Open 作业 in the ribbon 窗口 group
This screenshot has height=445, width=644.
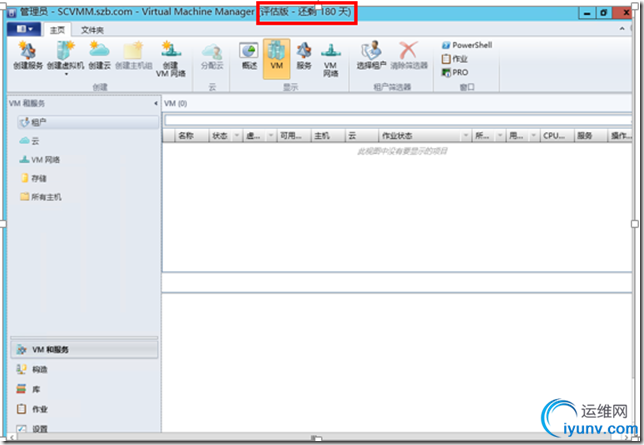tap(455, 59)
